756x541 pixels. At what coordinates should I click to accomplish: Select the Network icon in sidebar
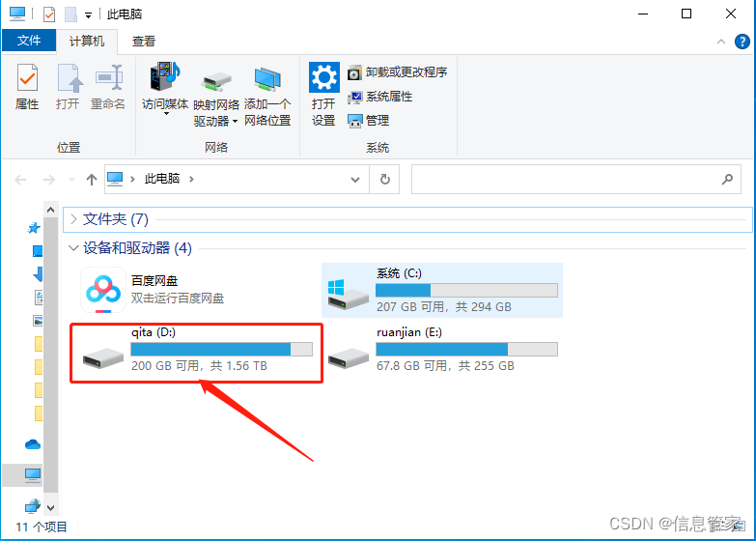point(33,506)
